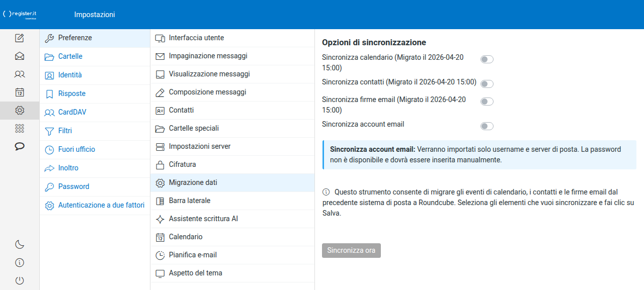Click the clock icon beside Fuori ufficio
Image resolution: width=644 pixels, height=290 pixels.
pyautogui.click(x=49, y=149)
